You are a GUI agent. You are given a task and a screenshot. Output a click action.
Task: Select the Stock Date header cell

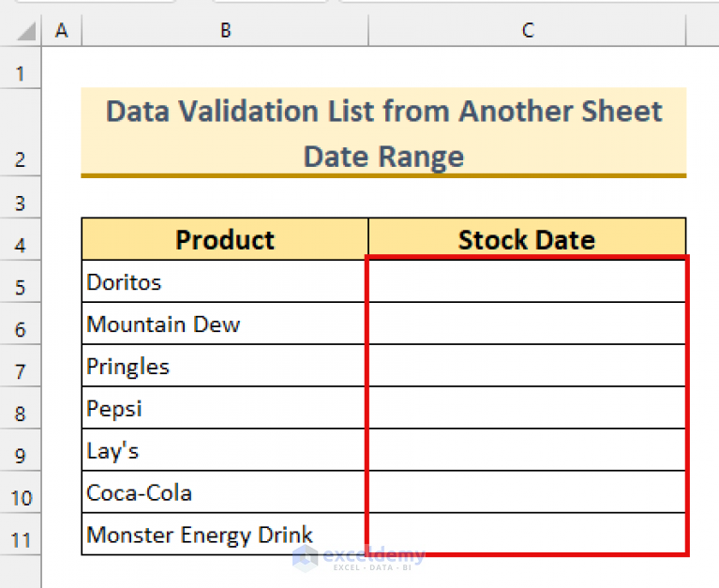tap(527, 240)
